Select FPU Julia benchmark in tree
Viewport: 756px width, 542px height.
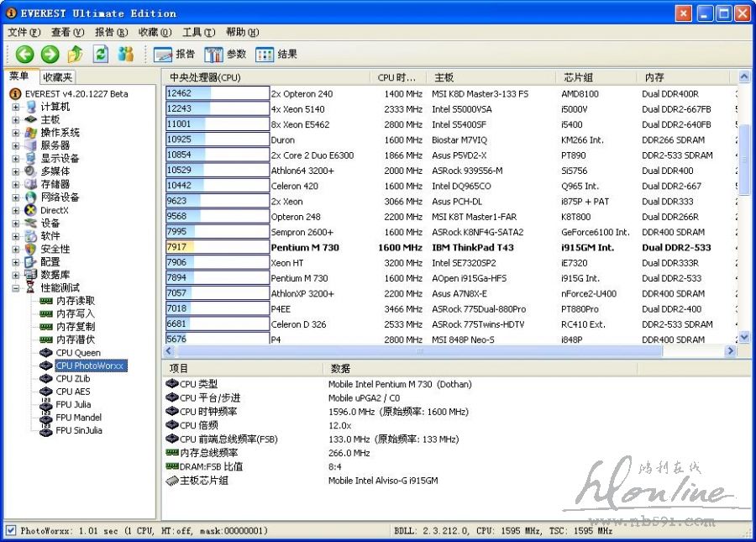pyautogui.click(x=73, y=404)
